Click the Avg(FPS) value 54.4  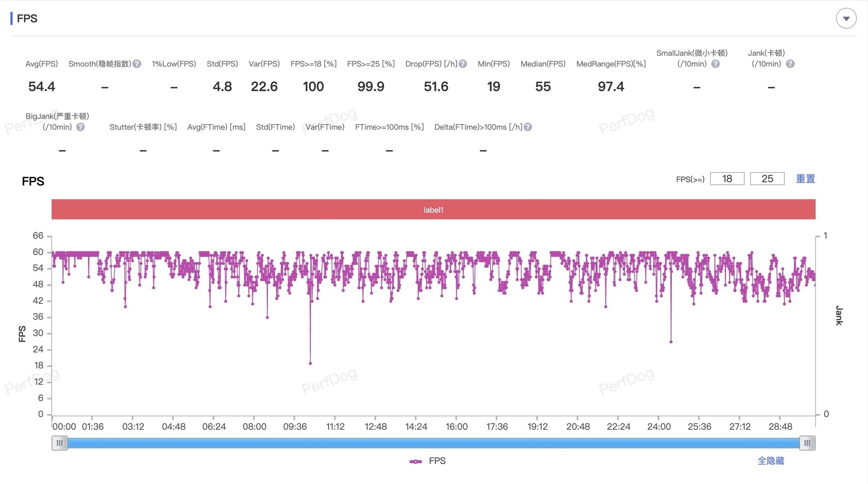42,87
